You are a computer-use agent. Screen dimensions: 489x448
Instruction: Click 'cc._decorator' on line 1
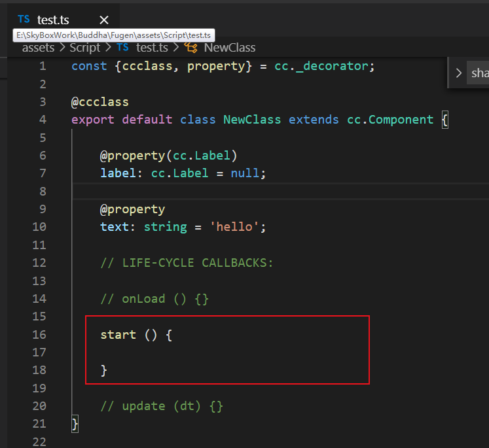tap(321, 66)
